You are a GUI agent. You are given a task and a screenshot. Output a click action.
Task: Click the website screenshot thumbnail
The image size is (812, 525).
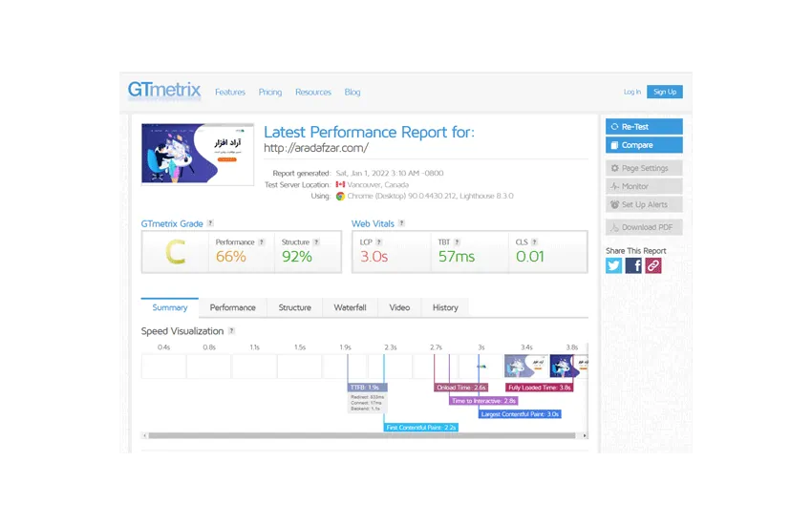(198, 154)
